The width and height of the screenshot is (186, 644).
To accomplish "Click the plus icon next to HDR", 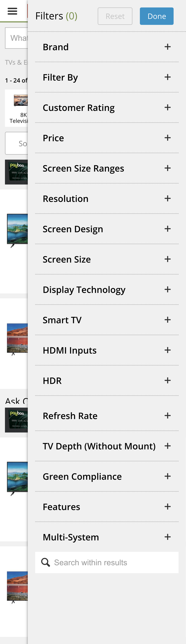I will coord(168,380).
